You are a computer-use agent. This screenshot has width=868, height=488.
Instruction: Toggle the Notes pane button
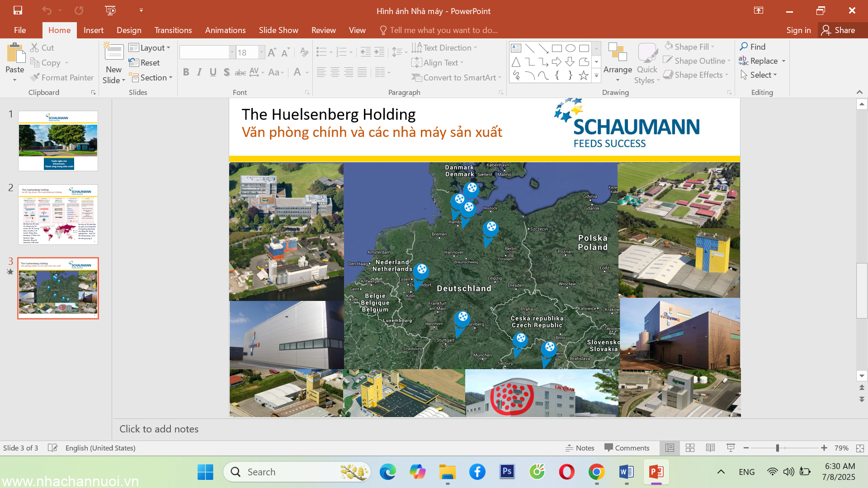click(x=580, y=448)
